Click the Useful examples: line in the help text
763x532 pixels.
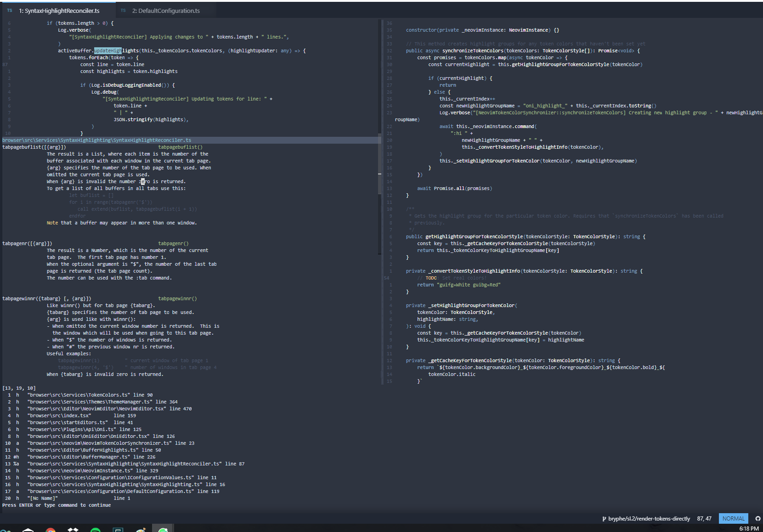[x=69, y=353]
